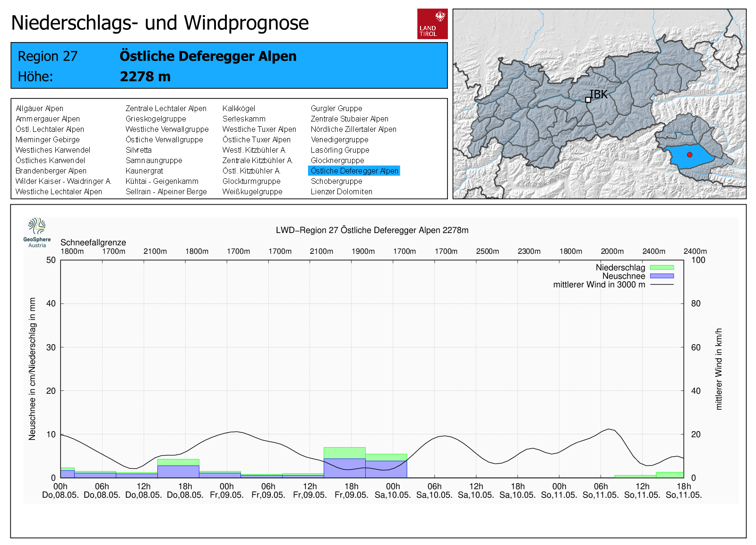Click the tallest precipitation bar at Fr 18h

pos(344,452)
